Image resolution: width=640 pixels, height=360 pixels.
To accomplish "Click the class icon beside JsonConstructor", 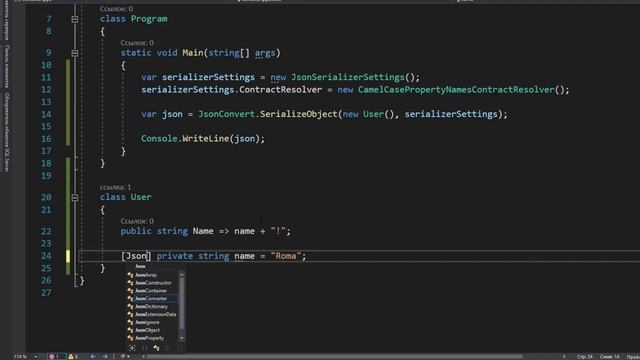I will click(x=130, y=283).
